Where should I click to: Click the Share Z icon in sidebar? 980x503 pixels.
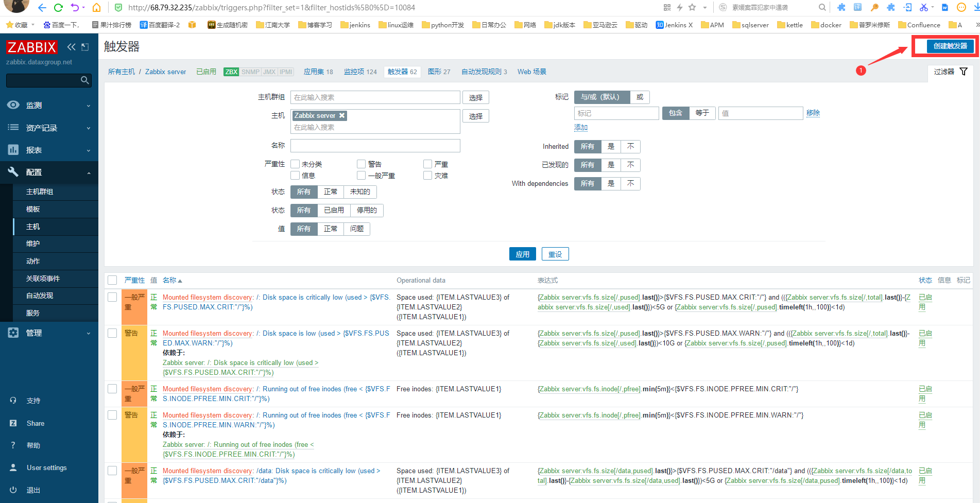coord(13,423)
